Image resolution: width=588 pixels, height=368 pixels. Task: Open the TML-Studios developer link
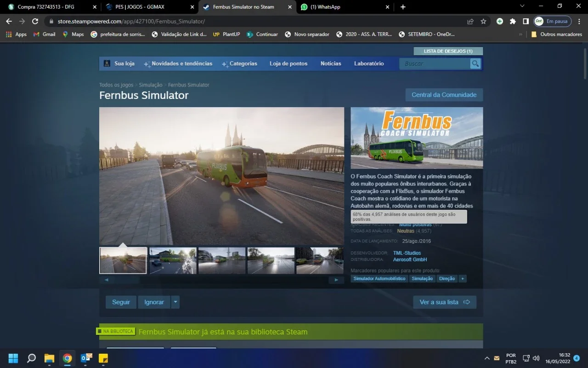[407, 253]
